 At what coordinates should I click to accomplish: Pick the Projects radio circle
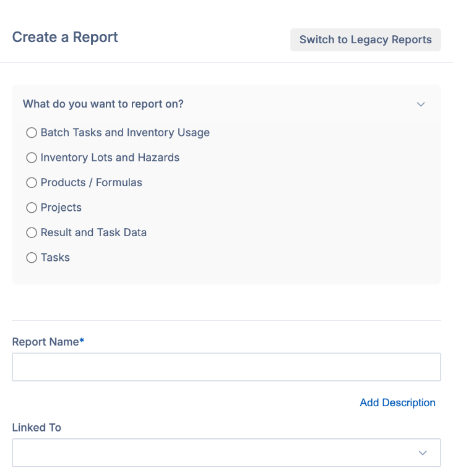point(32,208)
